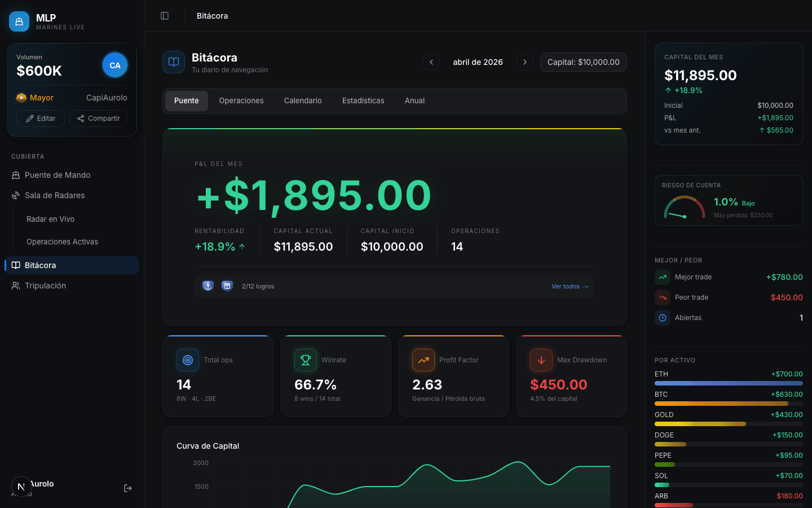Click the BTC progress bar
This screenshot has width=812, height=508.
click(x=729, y=404)
